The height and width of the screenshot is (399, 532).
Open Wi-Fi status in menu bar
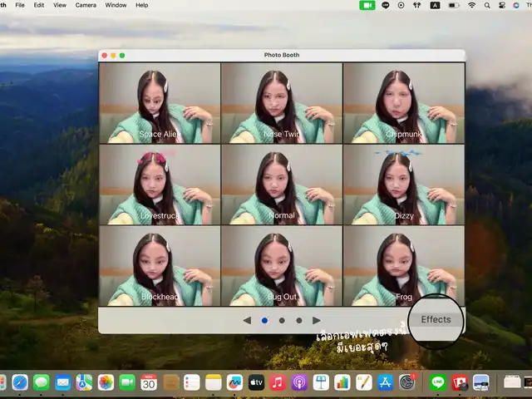[472, 5]
